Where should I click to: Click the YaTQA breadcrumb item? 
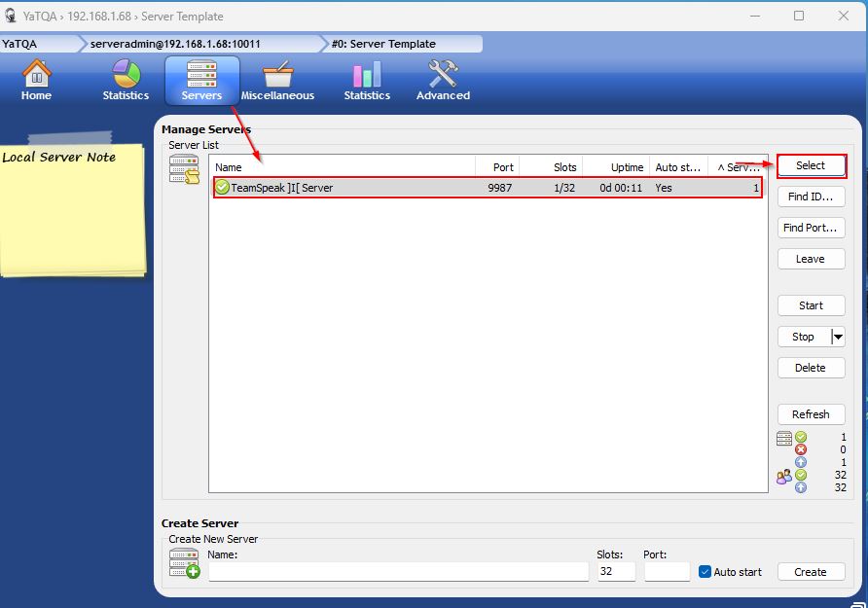[x=21, y=44]
